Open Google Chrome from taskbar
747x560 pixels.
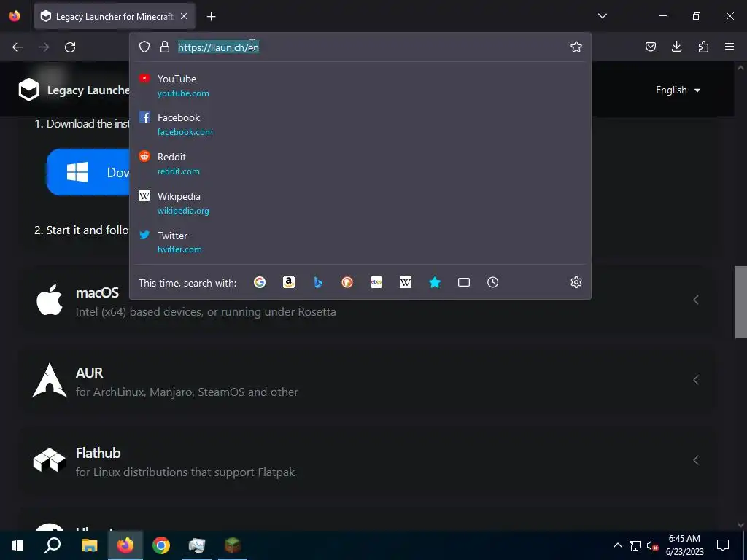click(x=161, y=545)
